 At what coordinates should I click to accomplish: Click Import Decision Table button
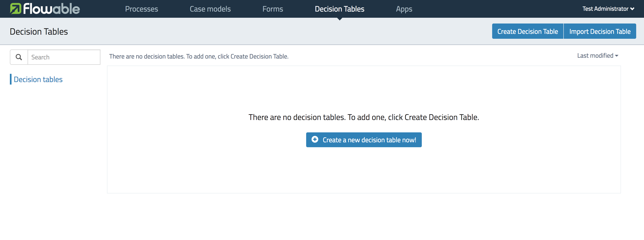pyautogui.click(x=600, y=31)
